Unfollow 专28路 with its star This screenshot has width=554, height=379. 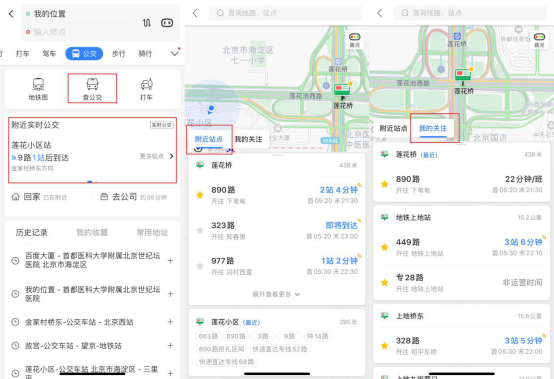pos(385,282)
